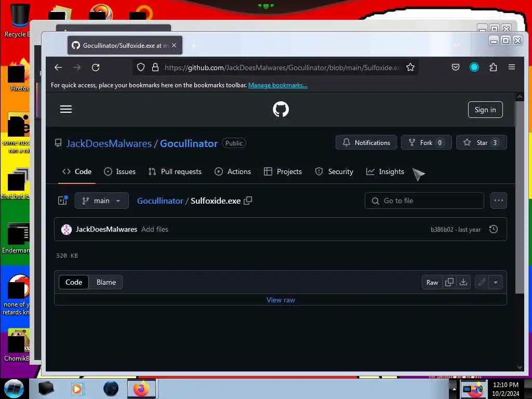Open the Security tab
This screenshot has width=532, height=399.
[334, 171]
